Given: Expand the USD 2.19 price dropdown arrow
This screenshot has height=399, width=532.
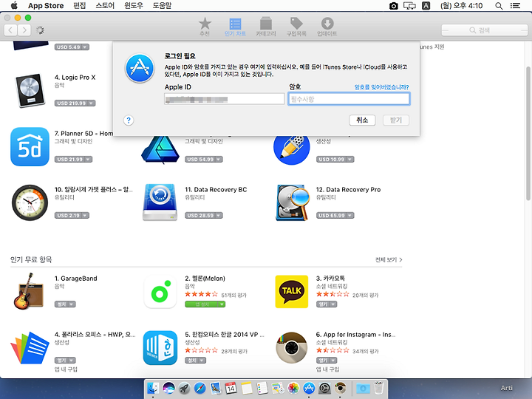Looking at the screenshot, I should [x=85, y=216].
